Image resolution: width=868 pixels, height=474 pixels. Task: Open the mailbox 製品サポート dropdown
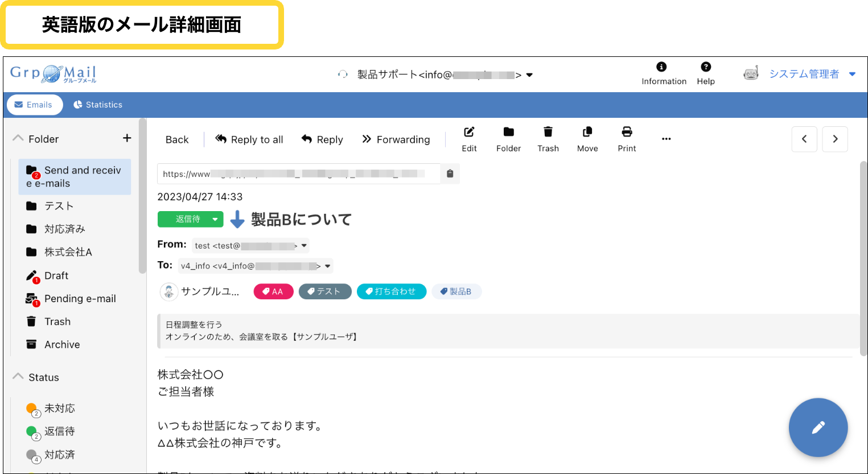(529, 75)
